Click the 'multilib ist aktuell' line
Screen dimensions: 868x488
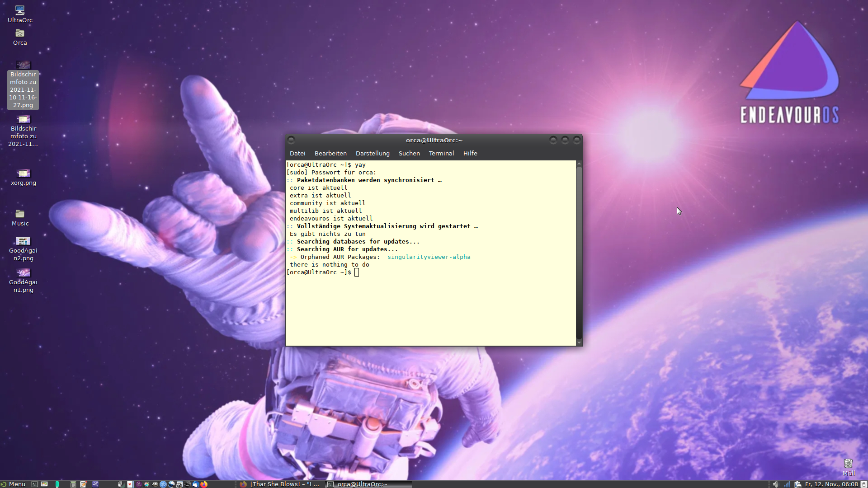325,211
